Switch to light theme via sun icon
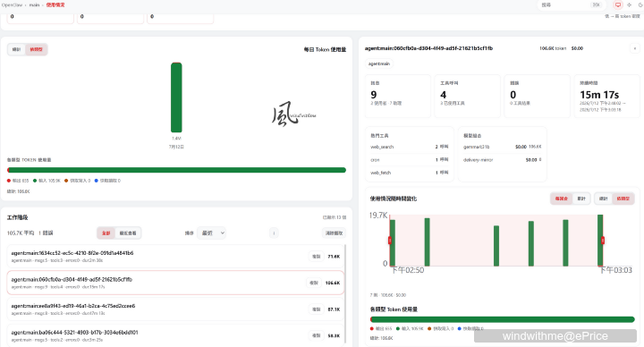Viewport: 644px width, 347px height. 629,5
